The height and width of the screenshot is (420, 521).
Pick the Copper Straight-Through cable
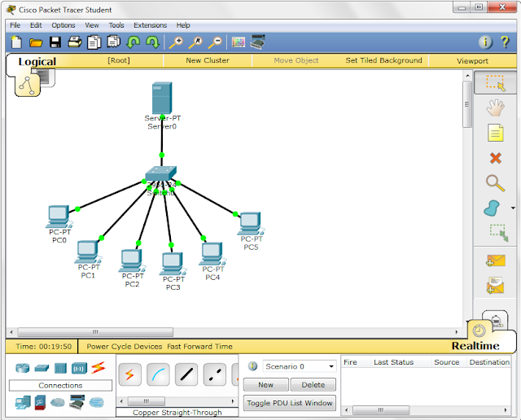pos(186,374)
